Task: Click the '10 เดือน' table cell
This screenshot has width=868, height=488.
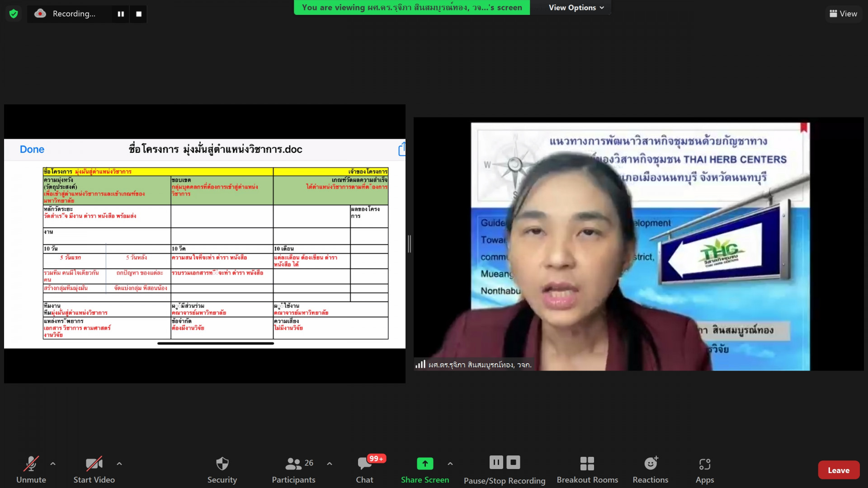Action: pyautogui.click(x=311, y=249)
